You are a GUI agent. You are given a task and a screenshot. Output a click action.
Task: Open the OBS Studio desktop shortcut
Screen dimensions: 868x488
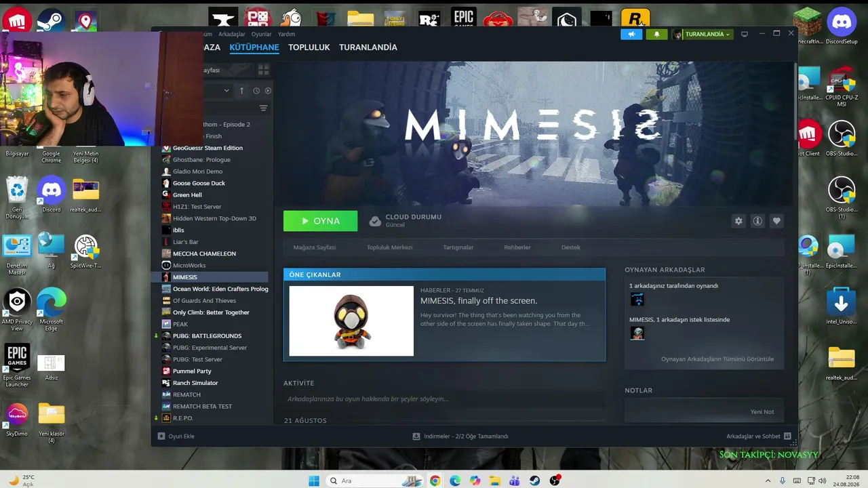842,139
